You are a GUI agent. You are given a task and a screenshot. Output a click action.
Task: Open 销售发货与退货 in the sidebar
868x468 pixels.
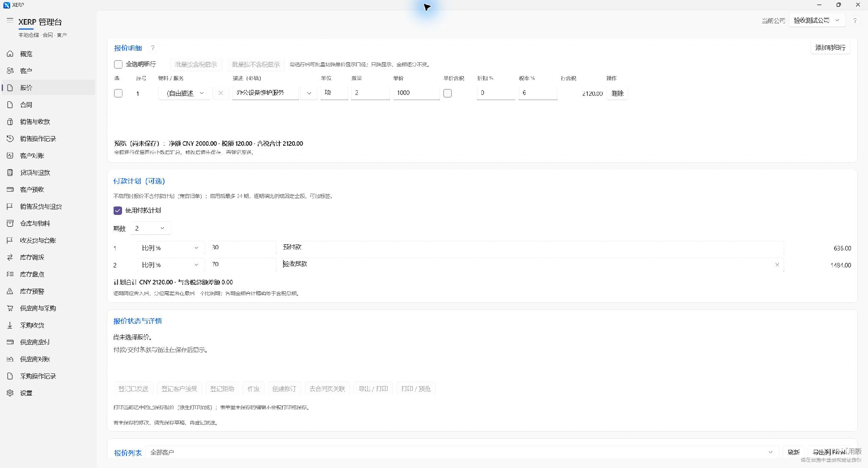coord(48,206)
